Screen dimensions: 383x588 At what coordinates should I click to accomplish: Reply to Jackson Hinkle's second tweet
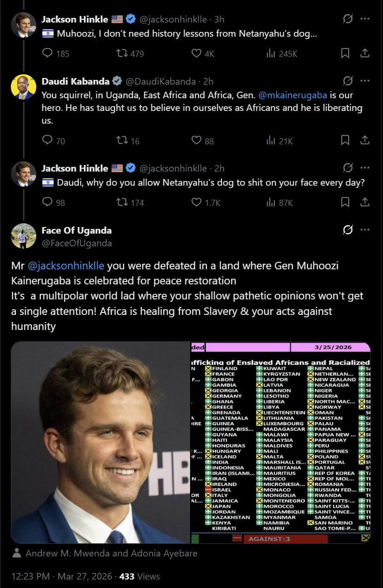[x=47, y=202]
